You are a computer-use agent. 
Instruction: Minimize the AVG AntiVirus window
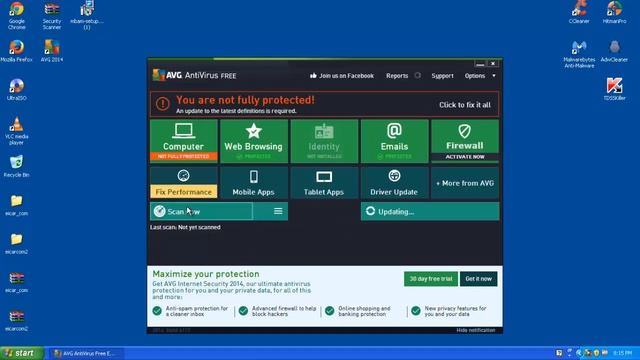point(480,64)
